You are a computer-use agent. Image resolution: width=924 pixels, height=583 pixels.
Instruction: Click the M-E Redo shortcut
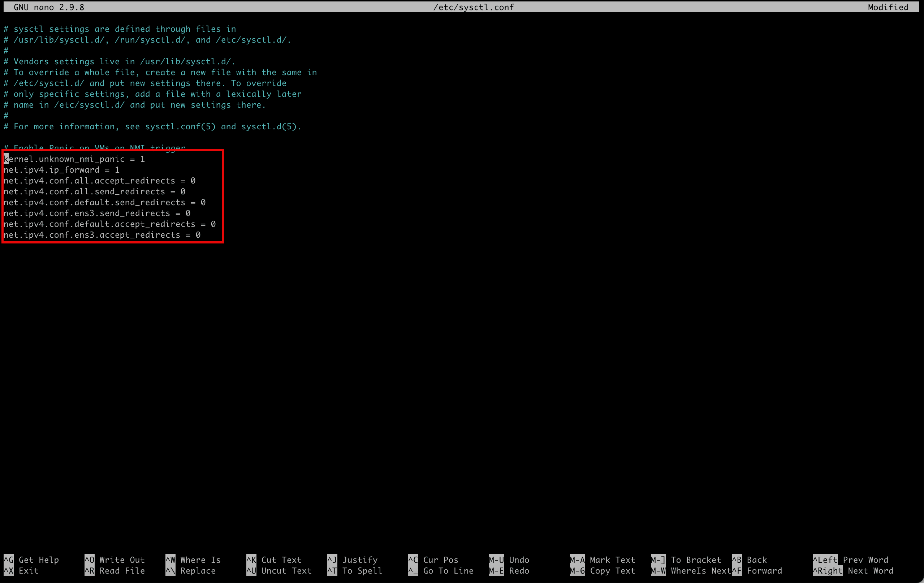point(509,570)
